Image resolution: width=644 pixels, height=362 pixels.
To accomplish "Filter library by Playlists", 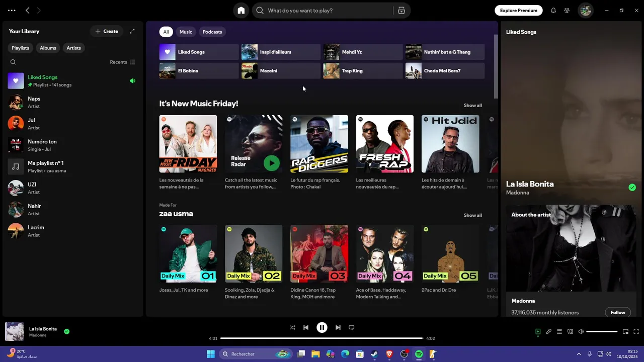I will click(x=21, y=48).
